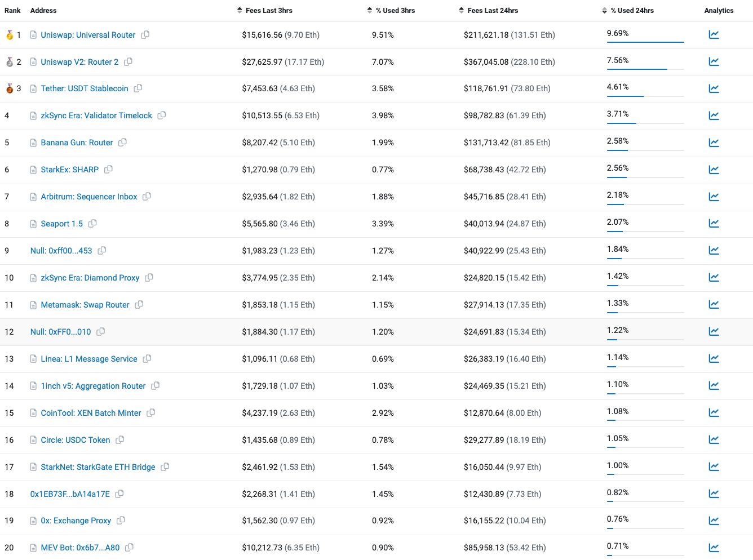
Task: Copy the Tether: USDT Stablecoin address
Action: click(138, 88)
